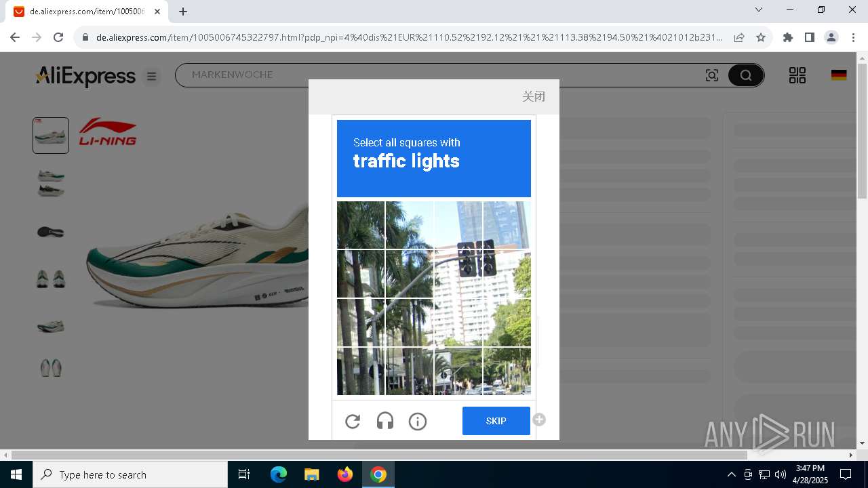The width and height of the screenshot is (868, 488).
Task: Toggle the browser side panel icon
Action: [810, 37]
